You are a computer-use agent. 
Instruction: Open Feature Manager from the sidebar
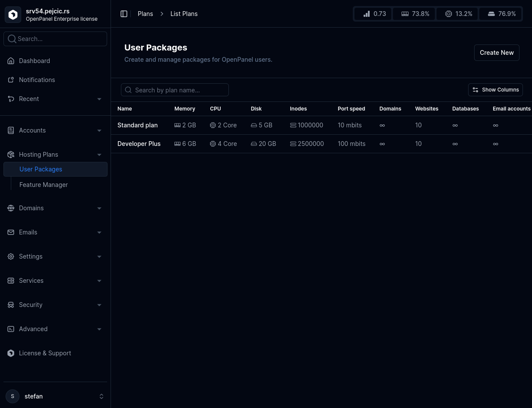pos(44,185)
